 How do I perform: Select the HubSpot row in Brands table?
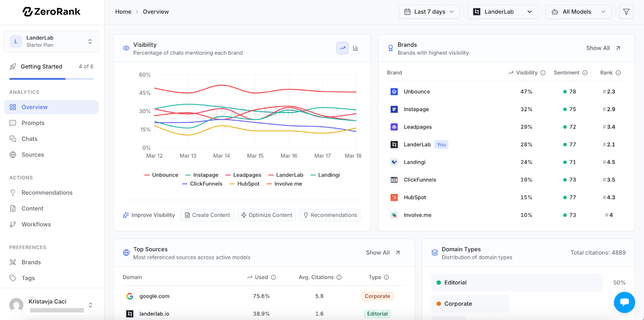(x=506, y=197)
